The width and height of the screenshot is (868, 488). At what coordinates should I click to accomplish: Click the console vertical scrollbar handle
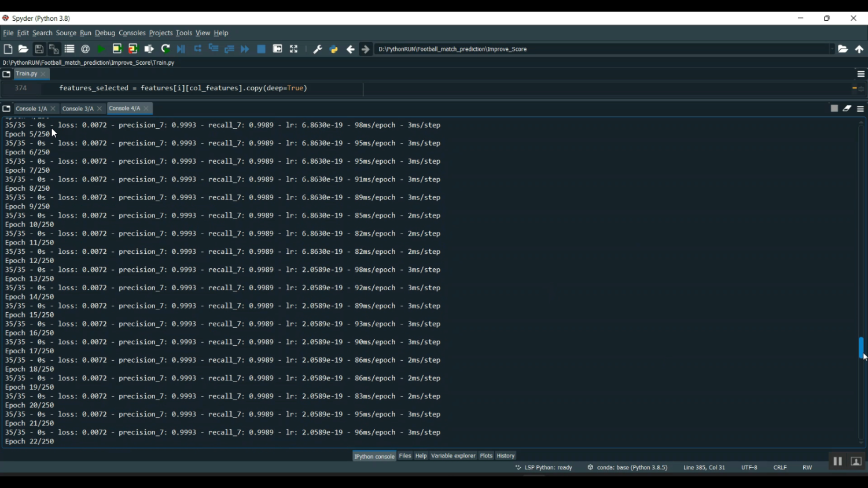pyautogui.click(x=861, y=347)
